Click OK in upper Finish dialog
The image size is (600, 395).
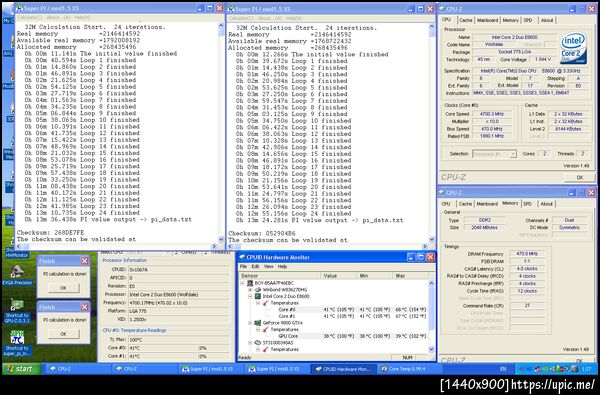pos(64,288)
